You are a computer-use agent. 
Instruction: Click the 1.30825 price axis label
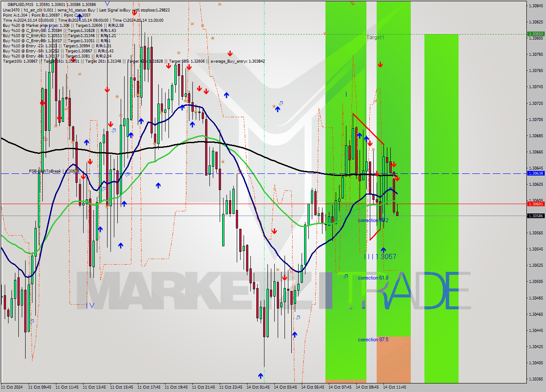[536, 22]
